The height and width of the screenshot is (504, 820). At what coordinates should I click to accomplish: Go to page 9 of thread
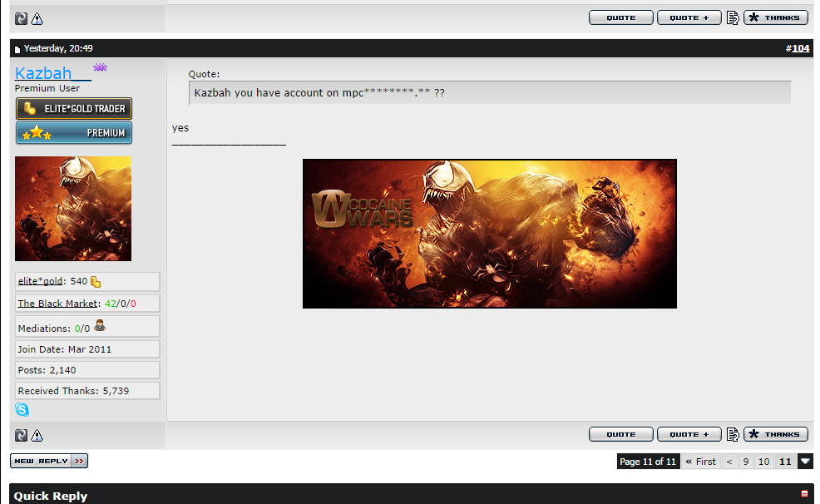pyautogui.click(x=746, y=461)
